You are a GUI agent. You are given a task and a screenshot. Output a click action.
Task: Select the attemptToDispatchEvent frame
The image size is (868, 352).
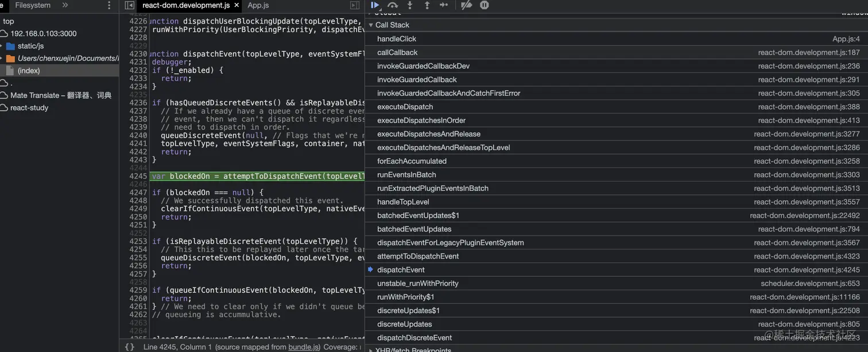[617, 256]
